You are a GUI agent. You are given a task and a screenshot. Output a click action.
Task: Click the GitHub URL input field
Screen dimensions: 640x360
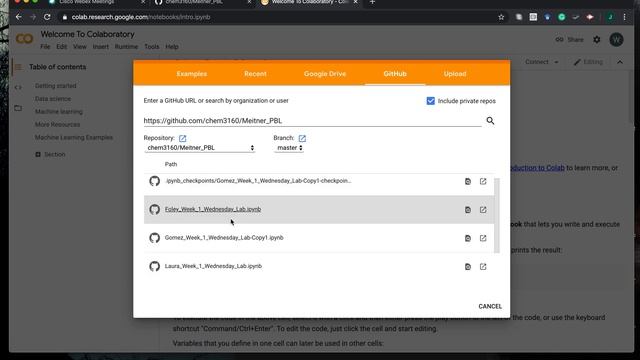pos(312,121)
